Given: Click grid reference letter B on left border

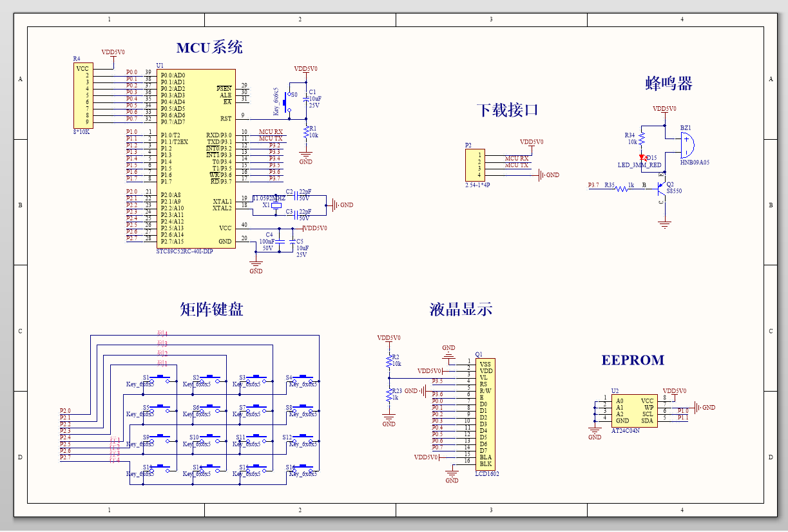Looking at the screenshot, I should click(x=21, y=204).
